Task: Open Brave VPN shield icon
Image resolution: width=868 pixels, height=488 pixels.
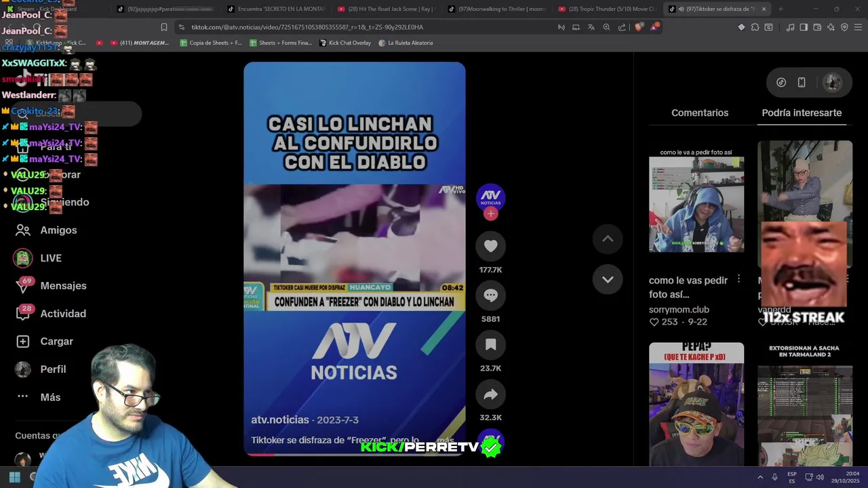Action: click(x=844, y=27)
